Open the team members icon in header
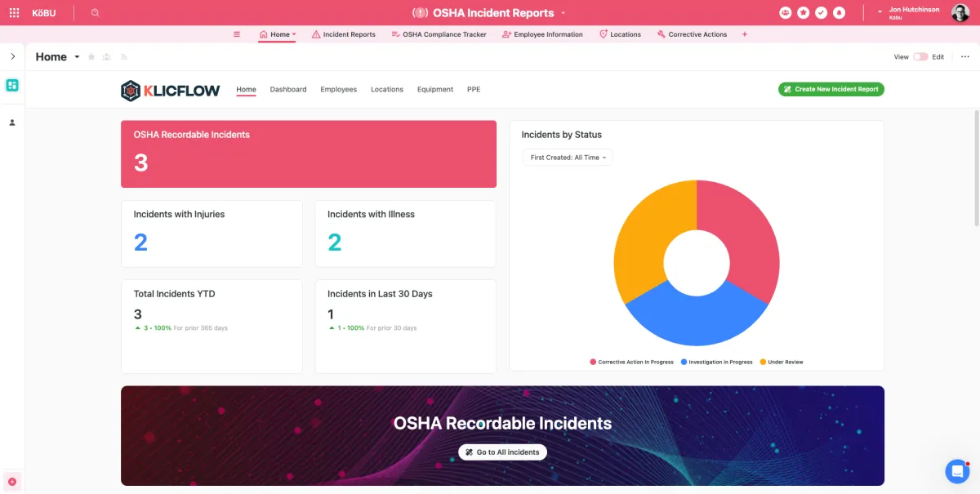 (x=786, y=13)
